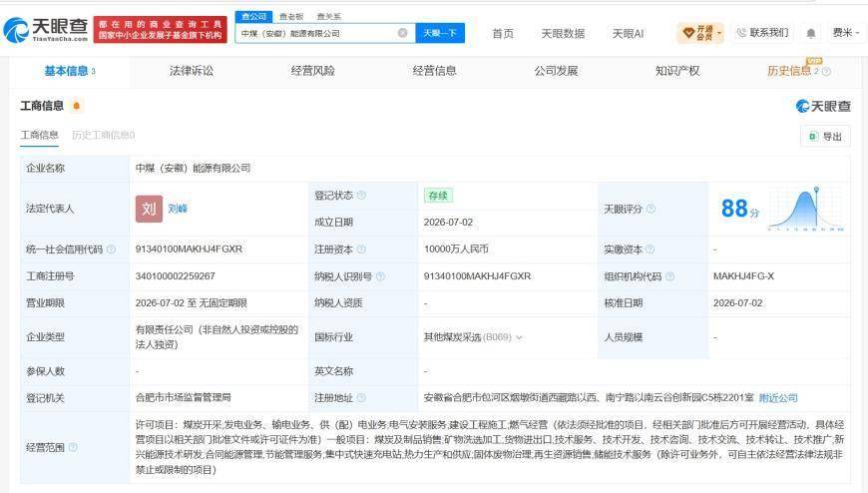Click the help icon next to 天眼评分
This screenshot has width=868, height=493.
pyautogui.click(x=651, y=209)
